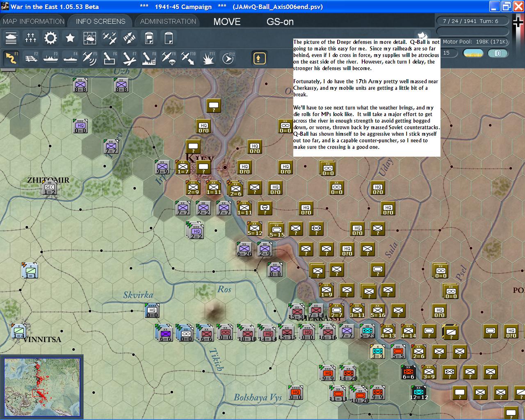
Task: Select the 14=14 unit stack
Action: (267, 333)
